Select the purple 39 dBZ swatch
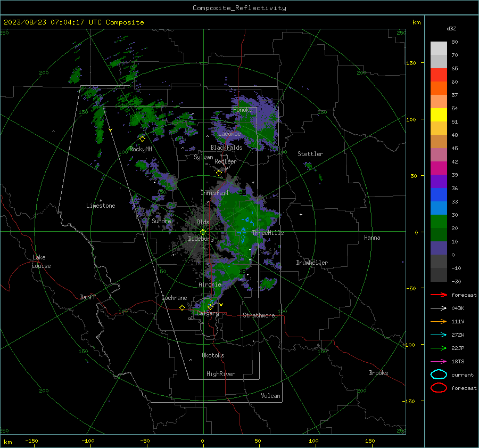The height and width of the screenshot is (448, 479). coord(439,181)
